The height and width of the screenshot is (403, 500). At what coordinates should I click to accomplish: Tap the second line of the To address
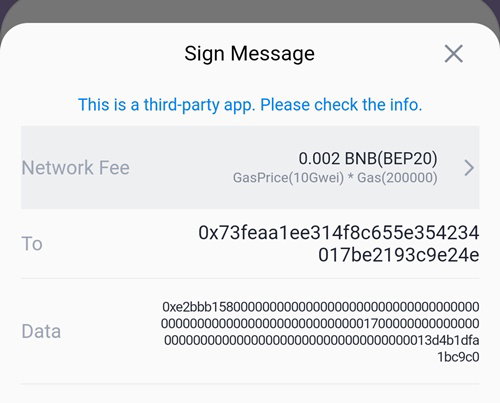coord(399,255)
